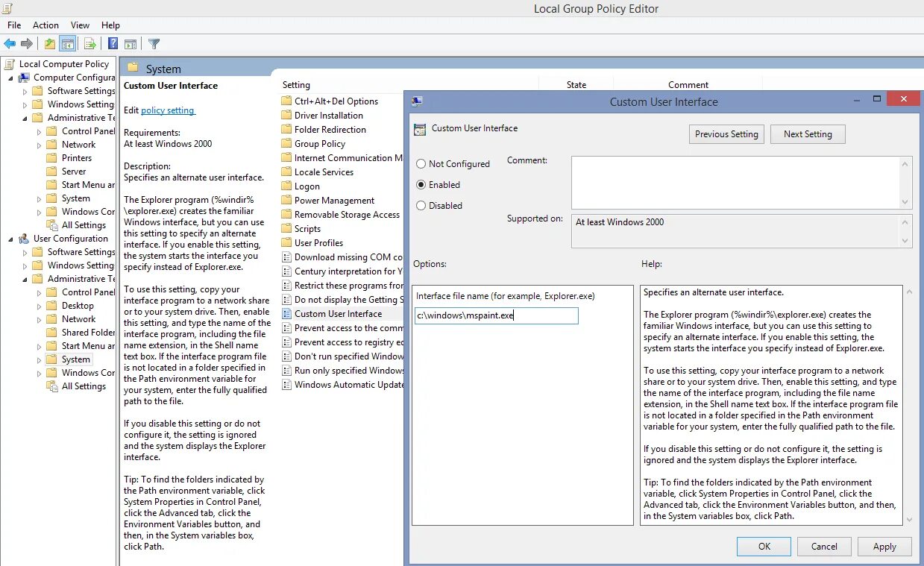
Task: Collapse Administrative Templates under Computer Configuration
Action: point(25,118)
